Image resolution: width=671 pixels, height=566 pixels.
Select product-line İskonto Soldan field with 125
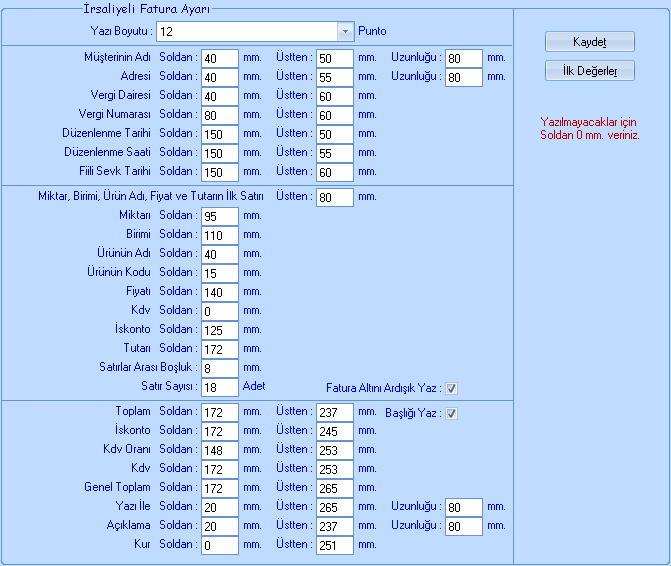(220, 330)
